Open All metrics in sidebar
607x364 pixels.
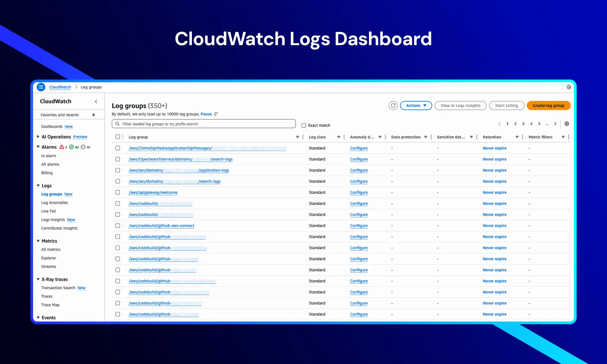[51, 249]
